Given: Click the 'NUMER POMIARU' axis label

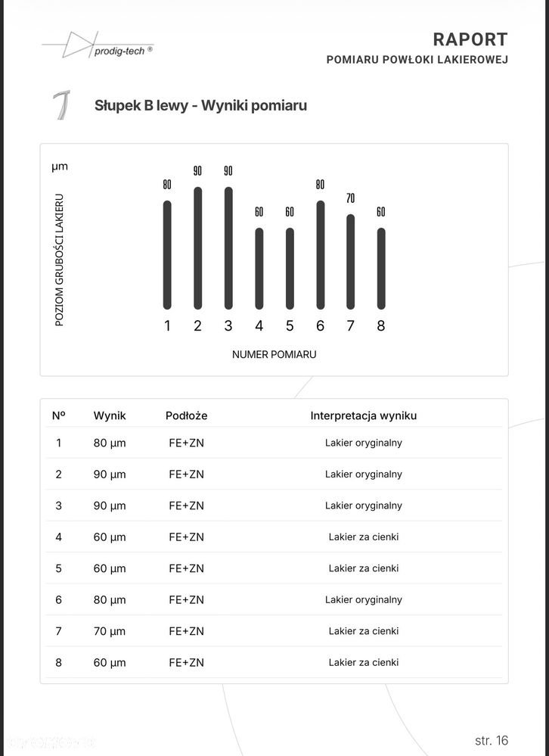Looking at the screenshot, I should (x=274, y=354).
